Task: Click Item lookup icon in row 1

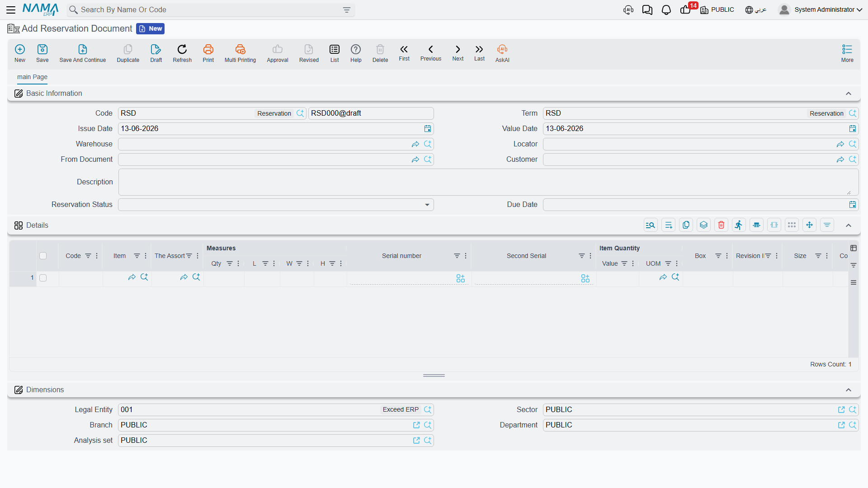Action: pos(144,277)
